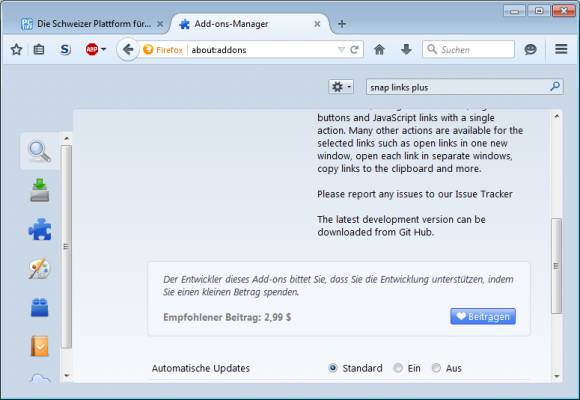Select Ein for Automatische Updates
The image size is (580, 400).
(x=398, y=368)
